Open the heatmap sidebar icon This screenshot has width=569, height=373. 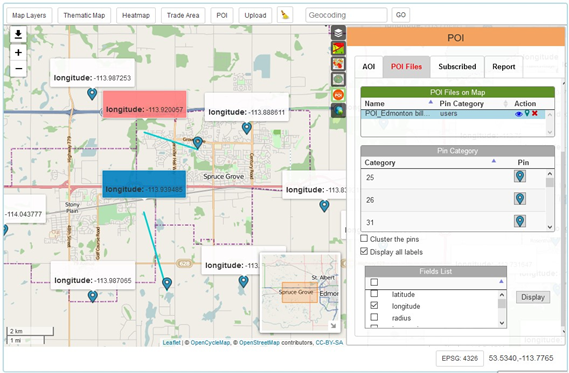338,64
